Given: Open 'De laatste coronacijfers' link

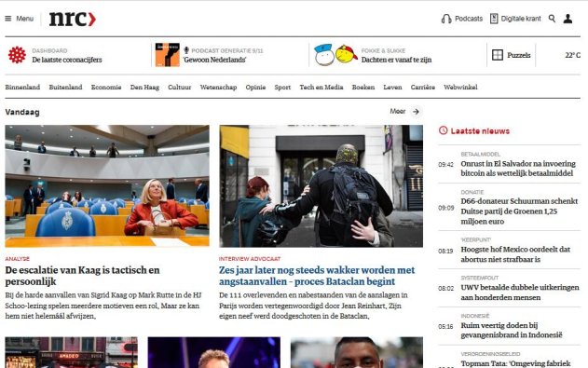Looking at the screenshot, I should [x=67, y=60].
